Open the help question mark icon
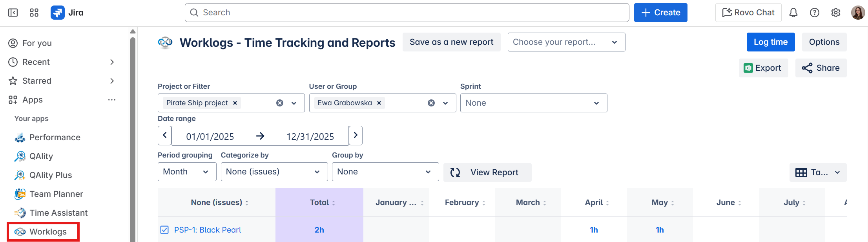 815,13
